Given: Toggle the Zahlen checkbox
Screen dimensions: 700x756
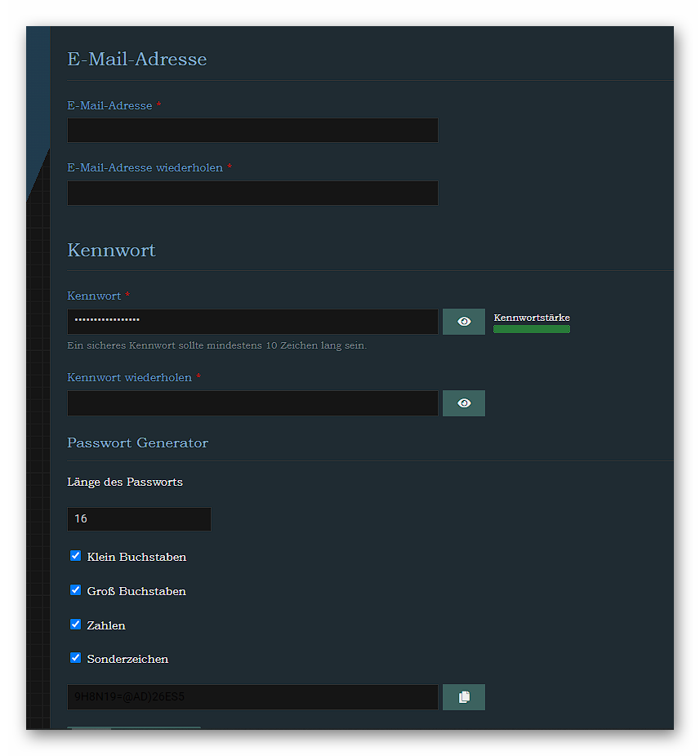Looking at the screenshot, I should coord(76,625).
